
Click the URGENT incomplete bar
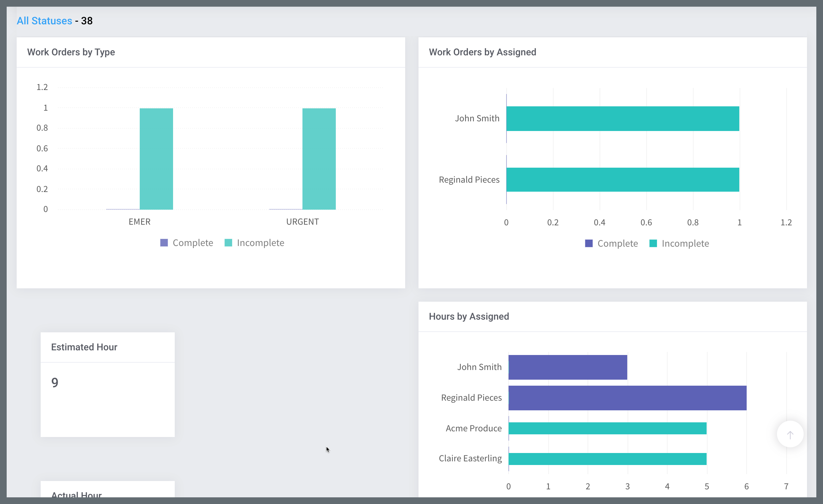319,159
